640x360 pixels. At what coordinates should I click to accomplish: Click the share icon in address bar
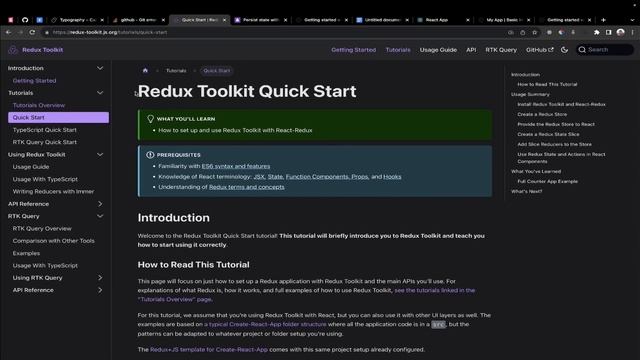coord(522,32)
